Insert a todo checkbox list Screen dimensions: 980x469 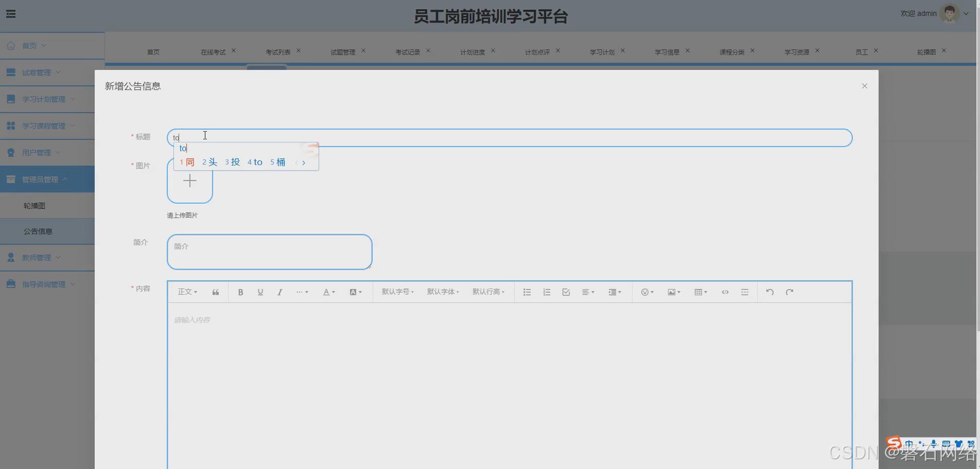pyautogui.click(x=566, y=292)
